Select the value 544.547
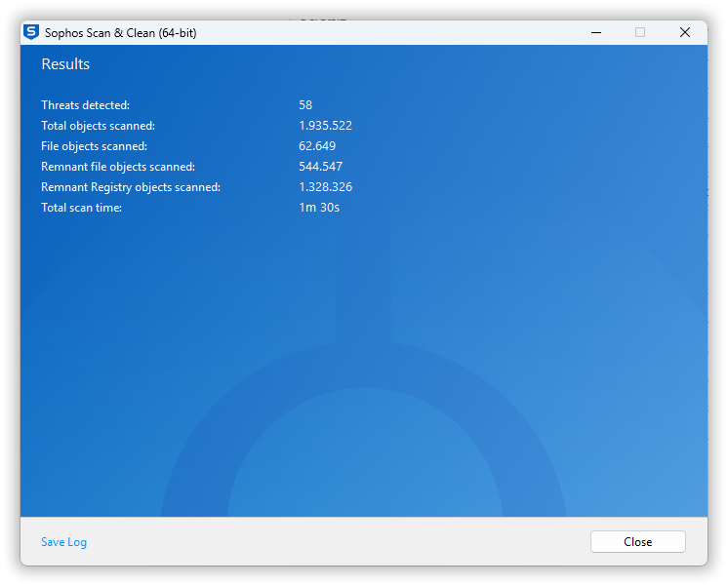728x586 pixels. click(321, 167)
